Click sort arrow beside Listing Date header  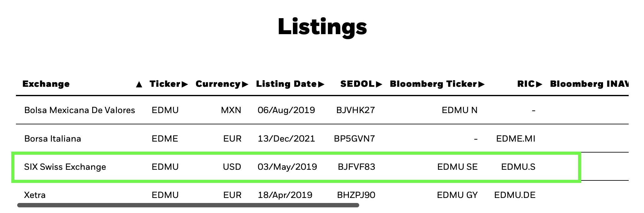click(321, 84)
